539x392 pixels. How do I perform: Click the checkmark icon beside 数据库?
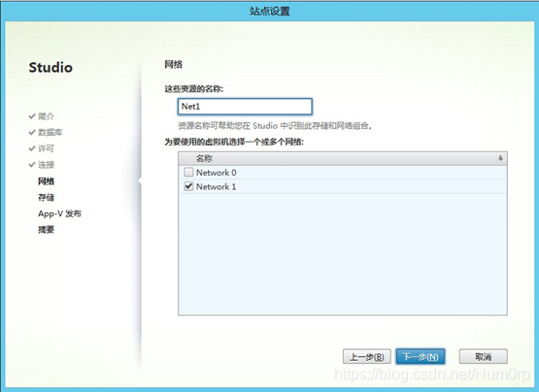click(32, 132)
